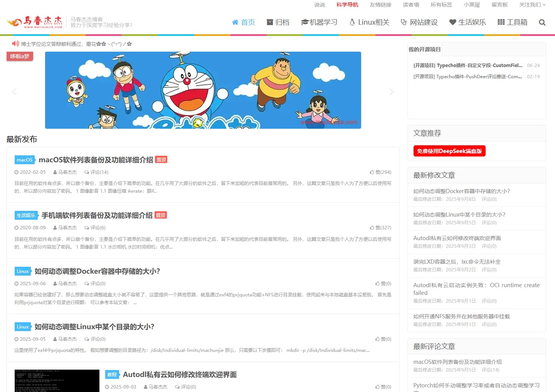Click the 免费使用DeepSeek满血版 button

[449, 151]
